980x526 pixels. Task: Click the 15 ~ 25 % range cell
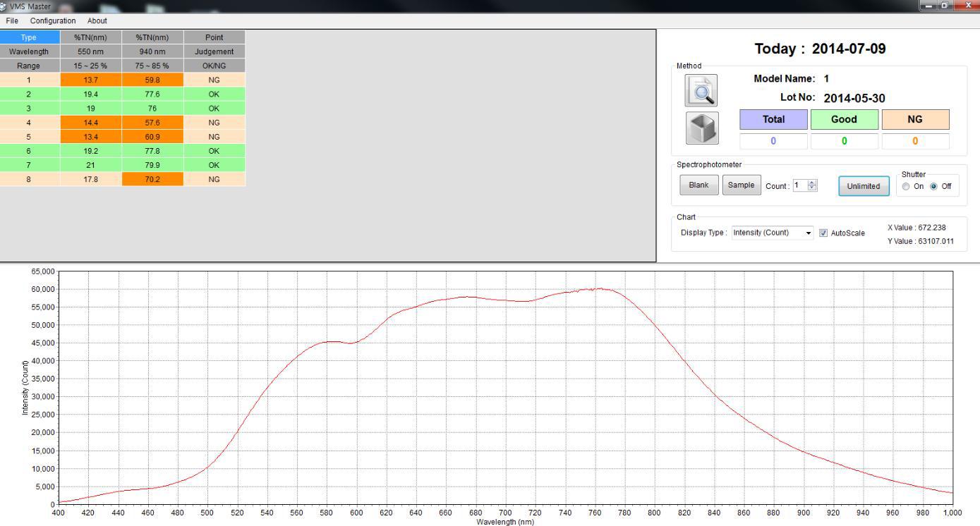point(90,66)
